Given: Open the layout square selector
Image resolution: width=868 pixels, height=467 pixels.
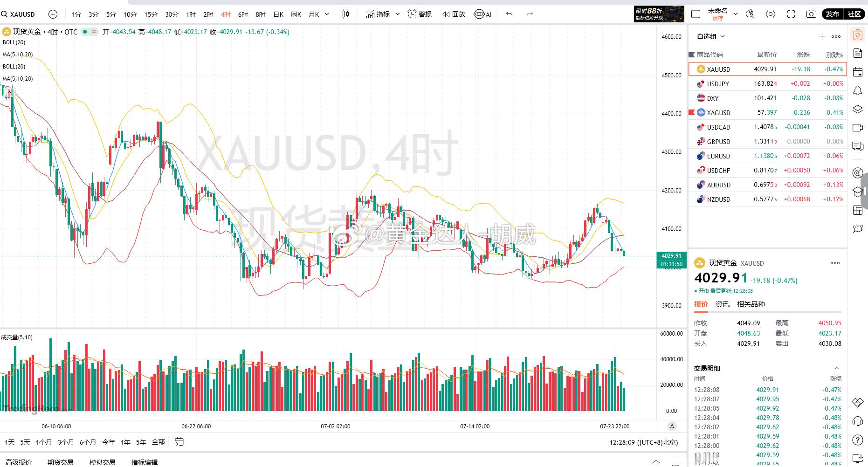Looking at the screenshot, I should [696, 14].
